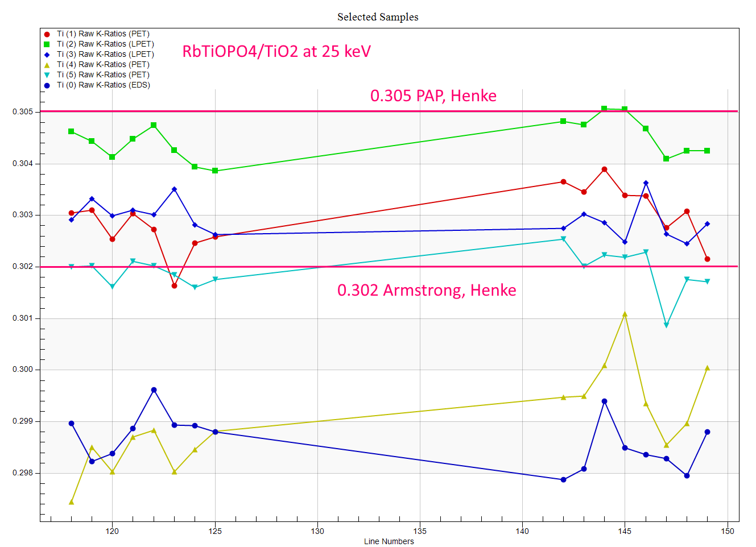Click the 'Ti (2) Raw K-Ratios (LPET)' legend label
756x547 pixels.
pos(105,44)
